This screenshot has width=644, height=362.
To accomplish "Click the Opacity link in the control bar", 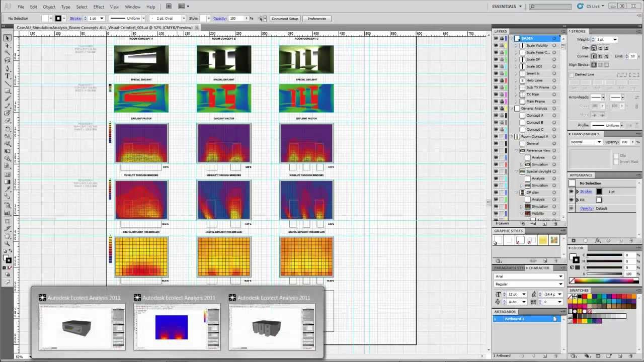I will [220, 19].
